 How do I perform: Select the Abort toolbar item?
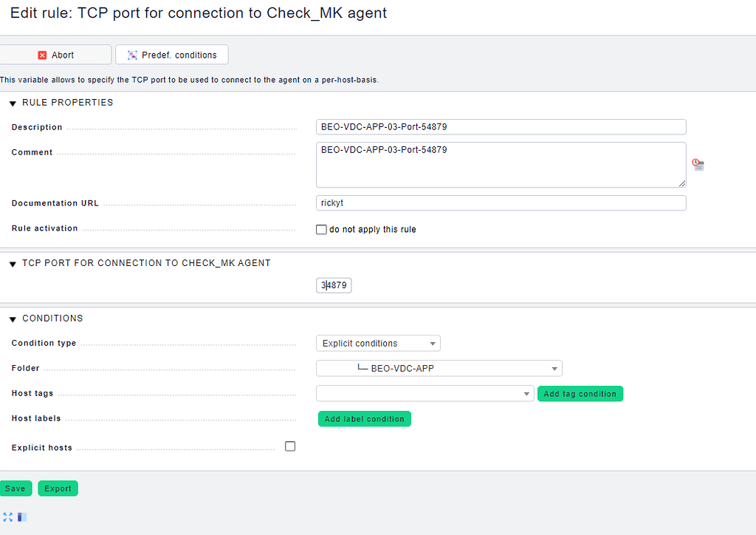(55, 54)
